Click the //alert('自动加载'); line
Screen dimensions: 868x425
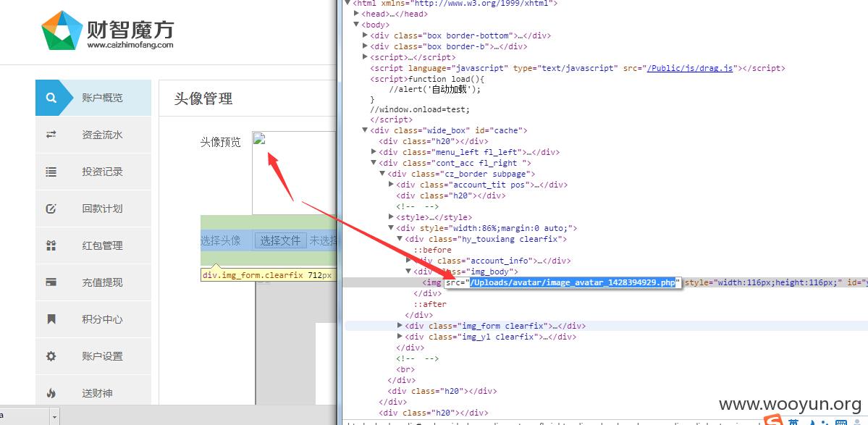point(435,90)
